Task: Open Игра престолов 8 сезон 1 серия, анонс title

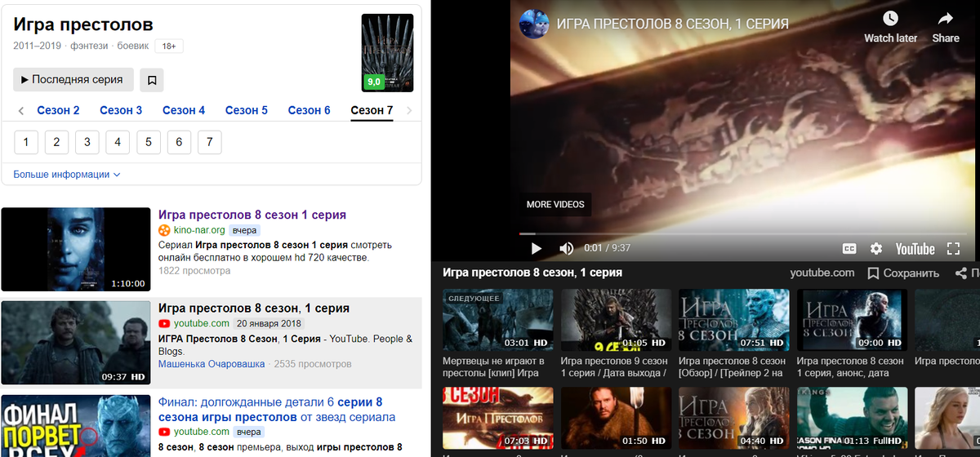Action: click(x=851, y=366)
